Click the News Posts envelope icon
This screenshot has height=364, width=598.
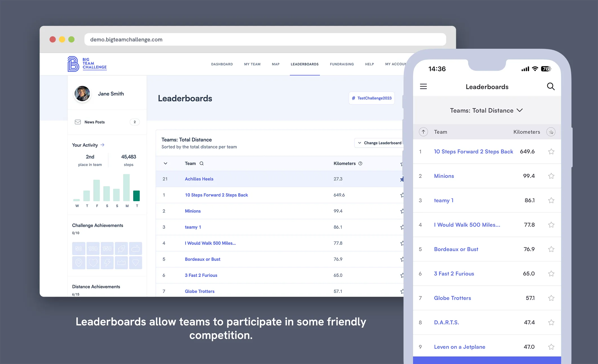[78, 122]
